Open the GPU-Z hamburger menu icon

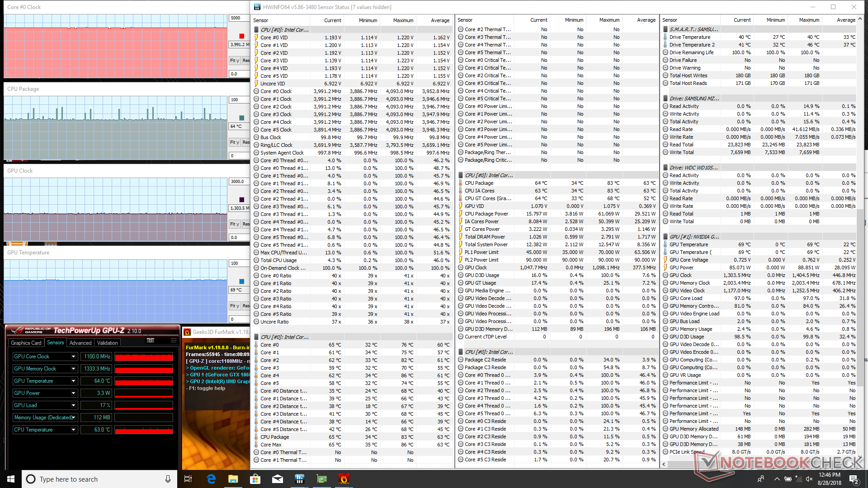174,340
